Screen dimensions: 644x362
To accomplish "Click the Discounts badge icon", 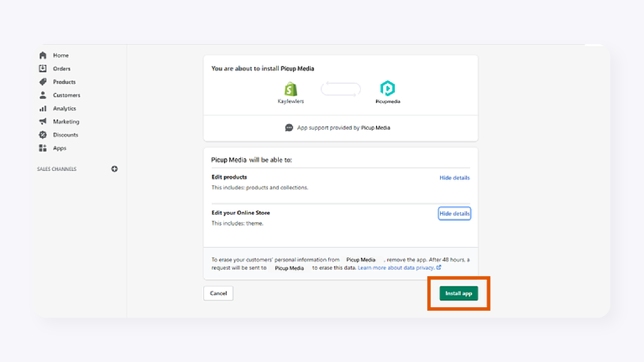I will click(x=43, y=135).
